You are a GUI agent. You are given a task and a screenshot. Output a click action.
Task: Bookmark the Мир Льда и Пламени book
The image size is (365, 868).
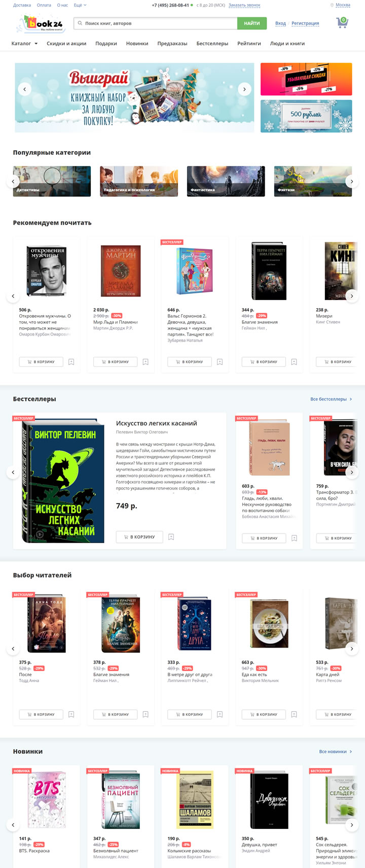[145, 362]
